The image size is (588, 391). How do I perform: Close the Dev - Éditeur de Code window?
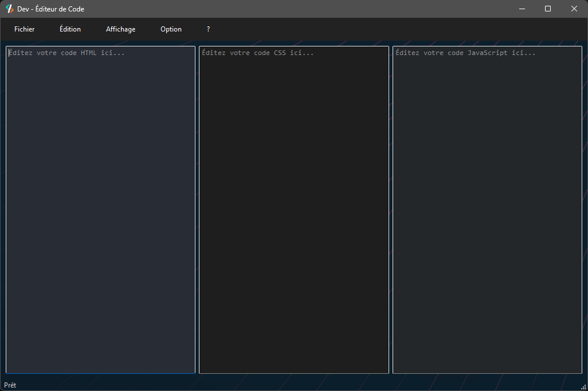pyautogui.click(x=574, y=9)
